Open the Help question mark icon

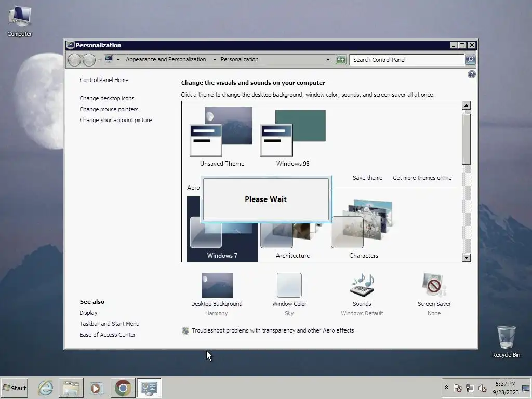click(x=471, y=74)
